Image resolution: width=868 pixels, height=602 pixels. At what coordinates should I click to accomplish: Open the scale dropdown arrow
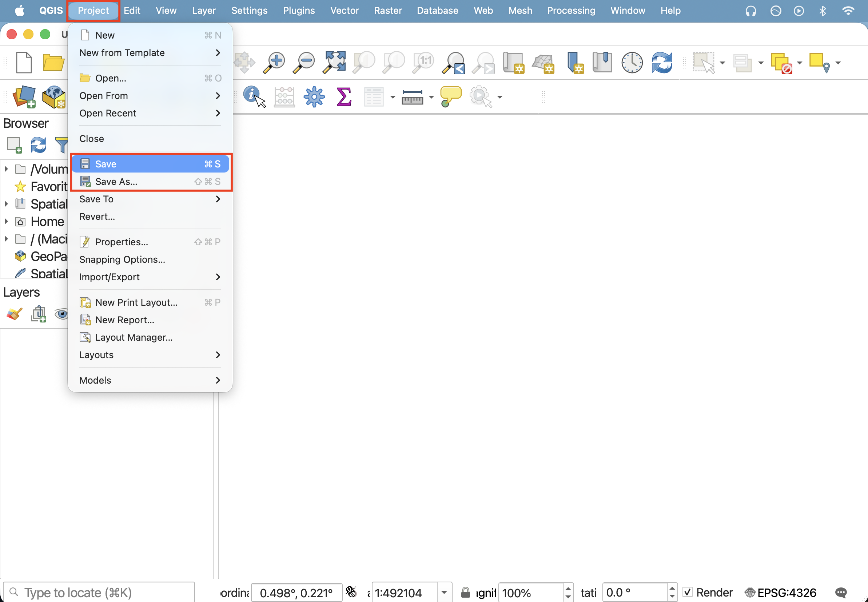click(x=444, y=593)
